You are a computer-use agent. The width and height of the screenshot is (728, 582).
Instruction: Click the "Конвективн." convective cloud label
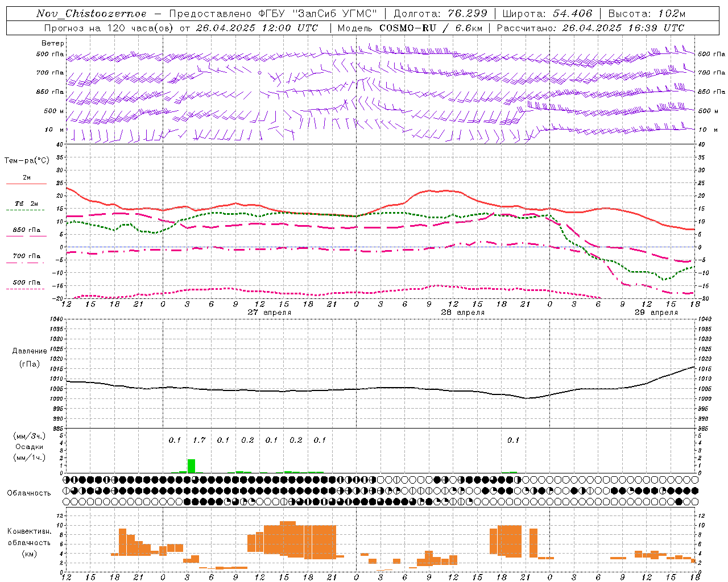tap(29, 531)
